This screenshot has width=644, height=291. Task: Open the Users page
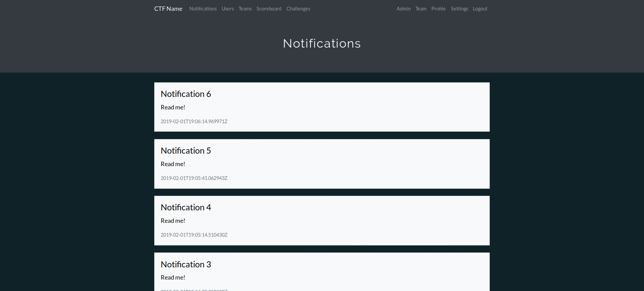(228, 9)
